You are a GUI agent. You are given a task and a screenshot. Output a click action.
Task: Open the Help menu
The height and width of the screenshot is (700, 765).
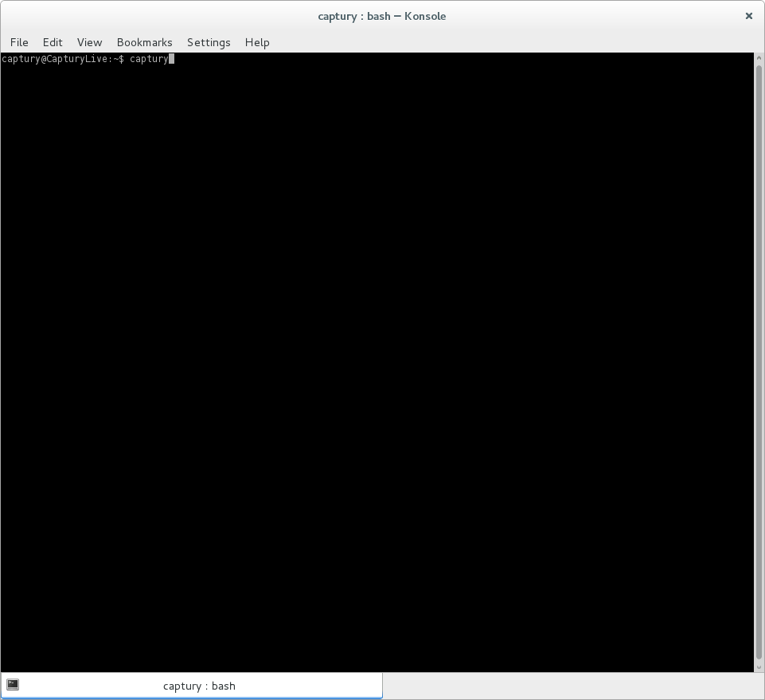click(257, 42)
